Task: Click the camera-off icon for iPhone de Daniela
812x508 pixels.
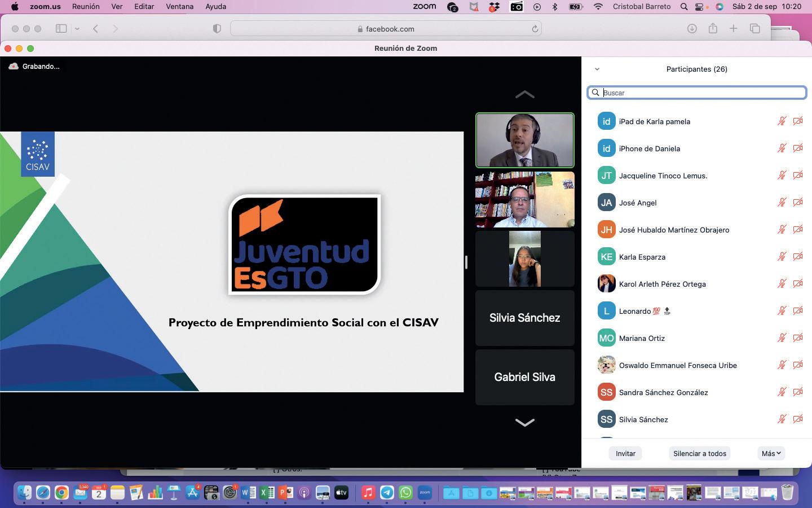Action: (798, 148)
